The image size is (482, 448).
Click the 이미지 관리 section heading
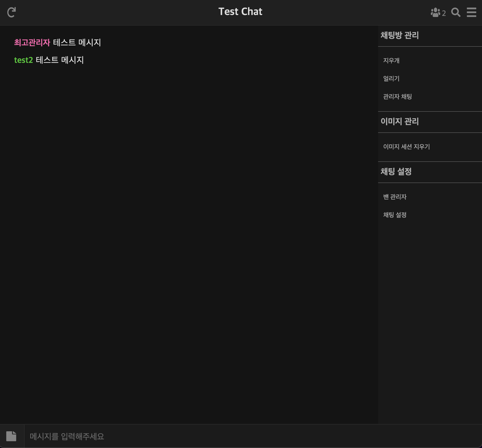pos(399,121)
